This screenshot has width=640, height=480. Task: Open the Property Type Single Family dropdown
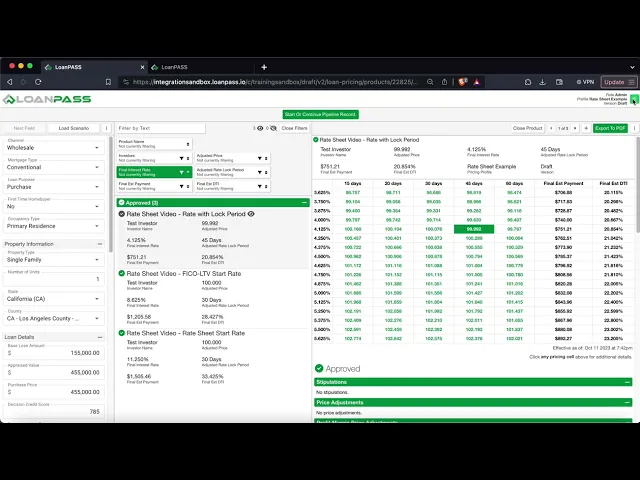tap(53, 260)
